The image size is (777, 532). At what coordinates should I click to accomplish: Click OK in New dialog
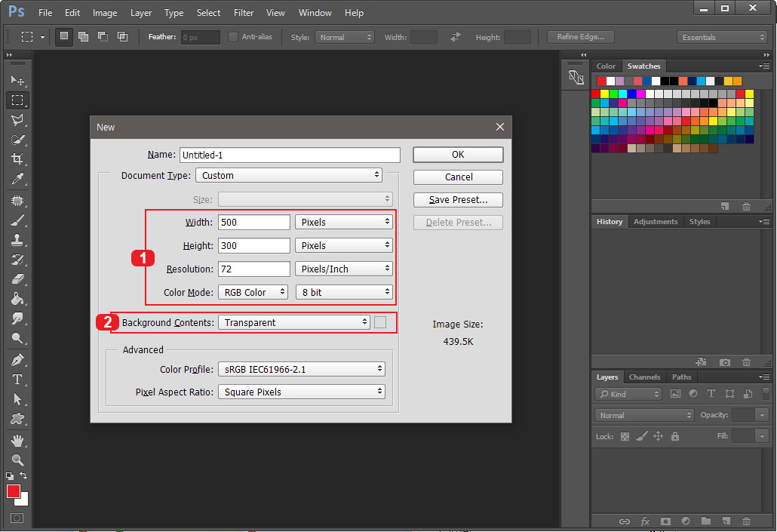(x=458, y=155)
